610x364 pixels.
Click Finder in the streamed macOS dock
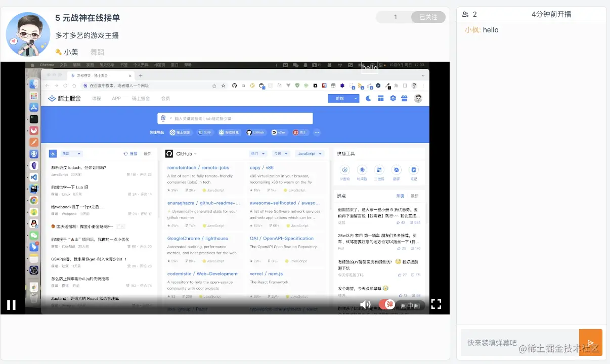pyautogui.click(x=34, y=84)
